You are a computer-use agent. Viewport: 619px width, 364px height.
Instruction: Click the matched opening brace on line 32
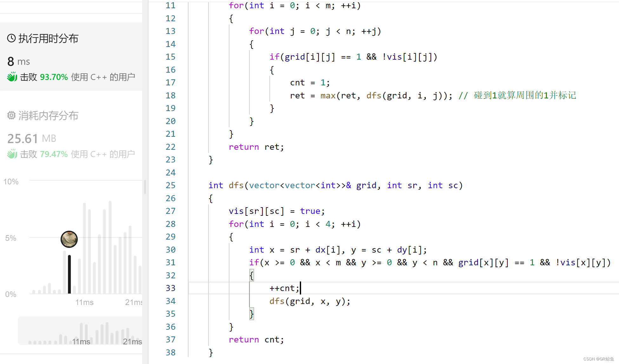252,275
